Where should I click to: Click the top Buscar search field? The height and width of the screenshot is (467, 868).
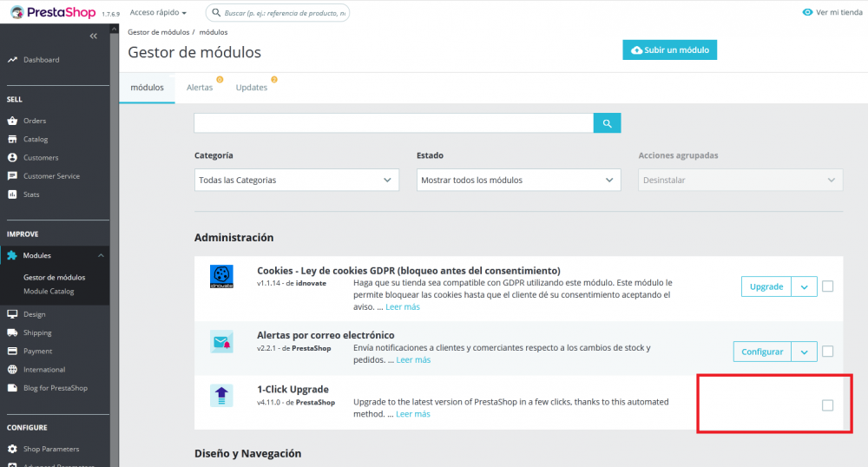coord(278,12)
